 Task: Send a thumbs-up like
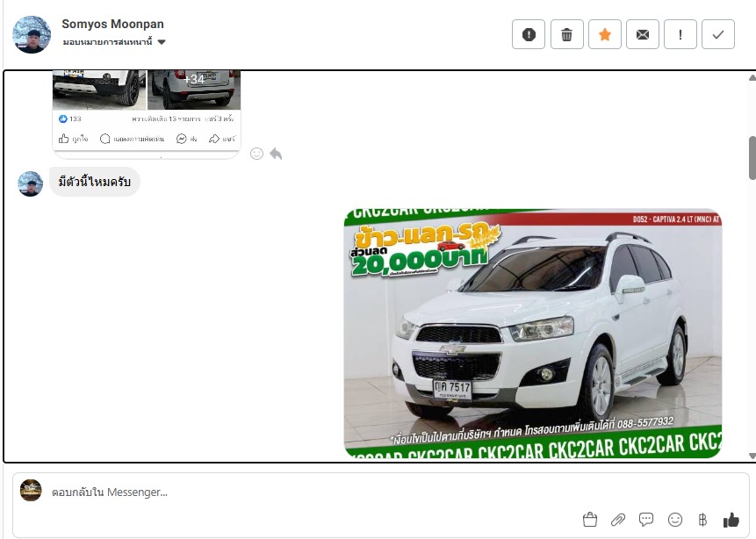(x=731, y=520)
